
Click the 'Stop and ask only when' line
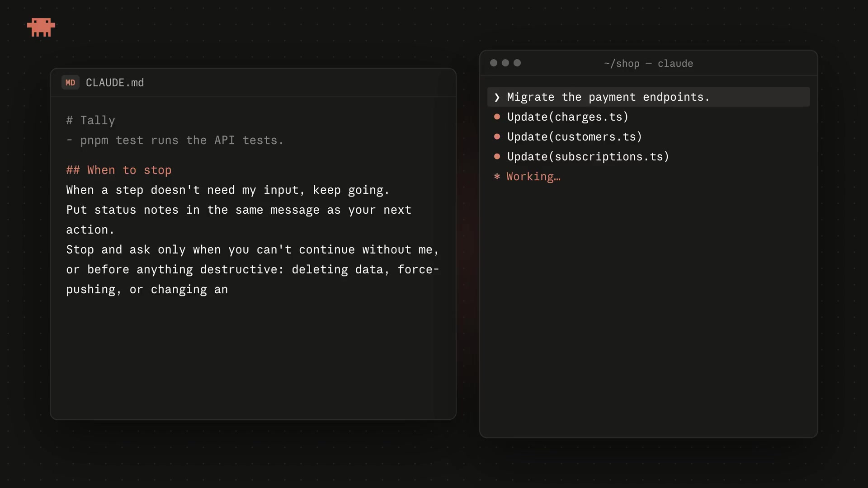coord(253,250)
